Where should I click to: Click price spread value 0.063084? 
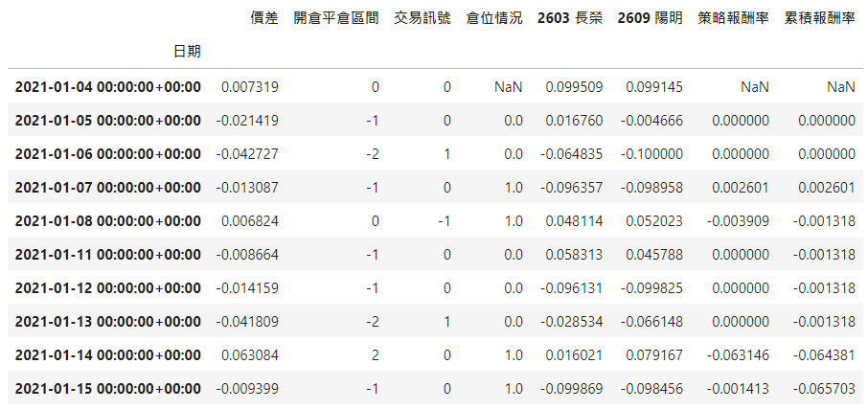tap(250, 355)
